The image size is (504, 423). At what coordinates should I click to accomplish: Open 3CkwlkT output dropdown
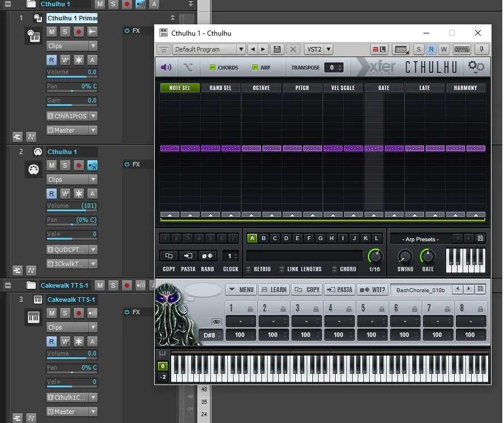[93, 264]
